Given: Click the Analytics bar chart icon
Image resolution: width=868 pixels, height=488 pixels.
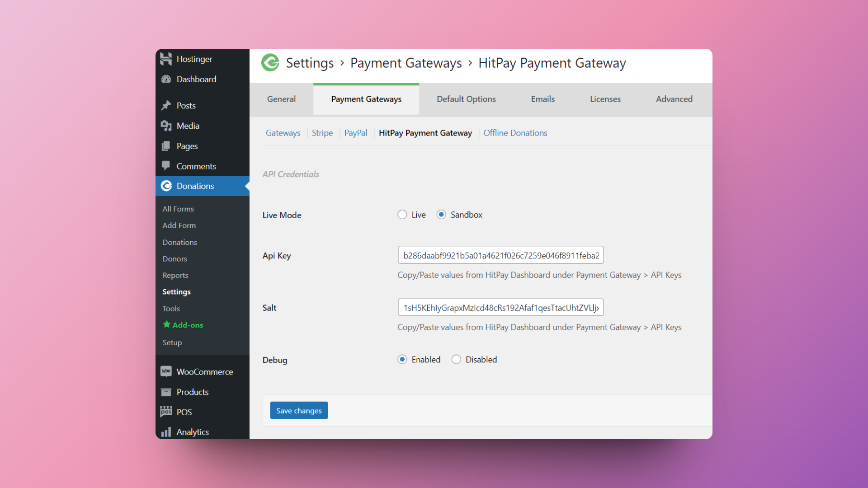Looking at the screenshot, I should click(166, 432).
